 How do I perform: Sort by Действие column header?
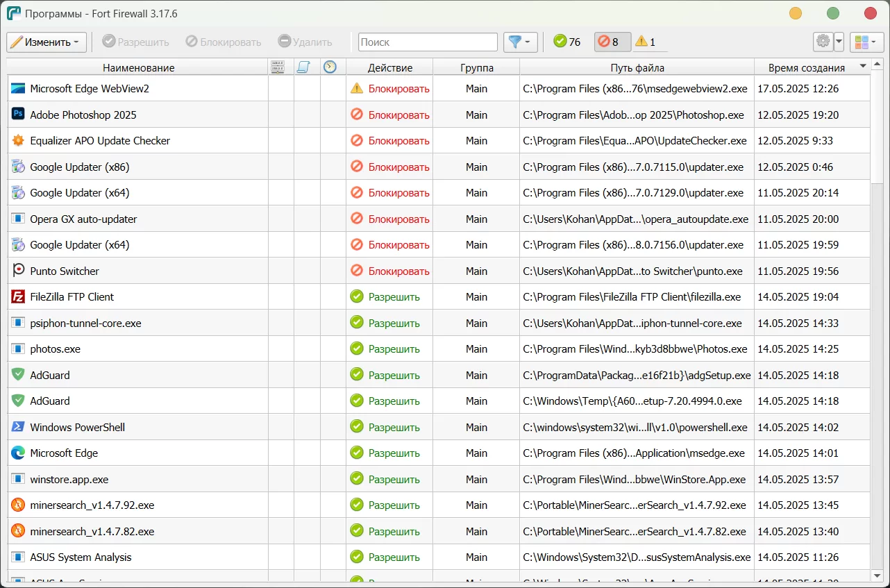390,67
